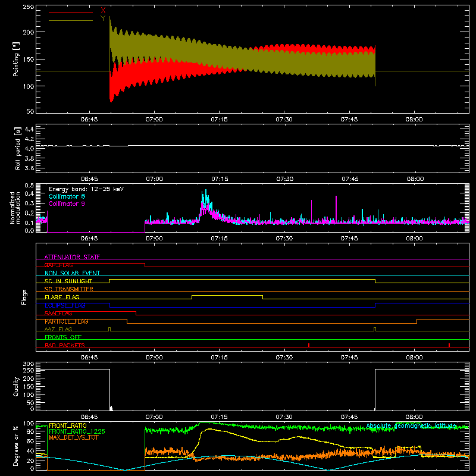Click the BAD_PACKETS spike after 08:00
Image resolution: width=476 pixels, height=476 pixels.
pyautogui.click(x=449, y=345)
